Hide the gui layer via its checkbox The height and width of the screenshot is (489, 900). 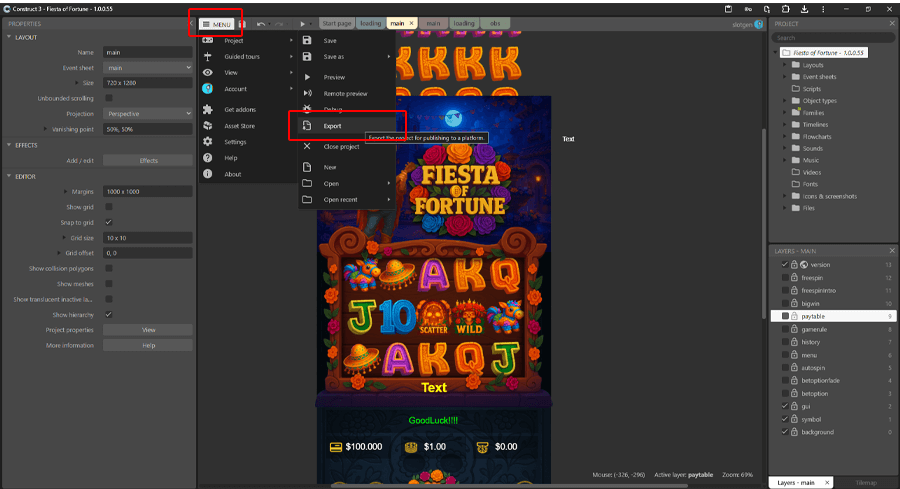784,406
